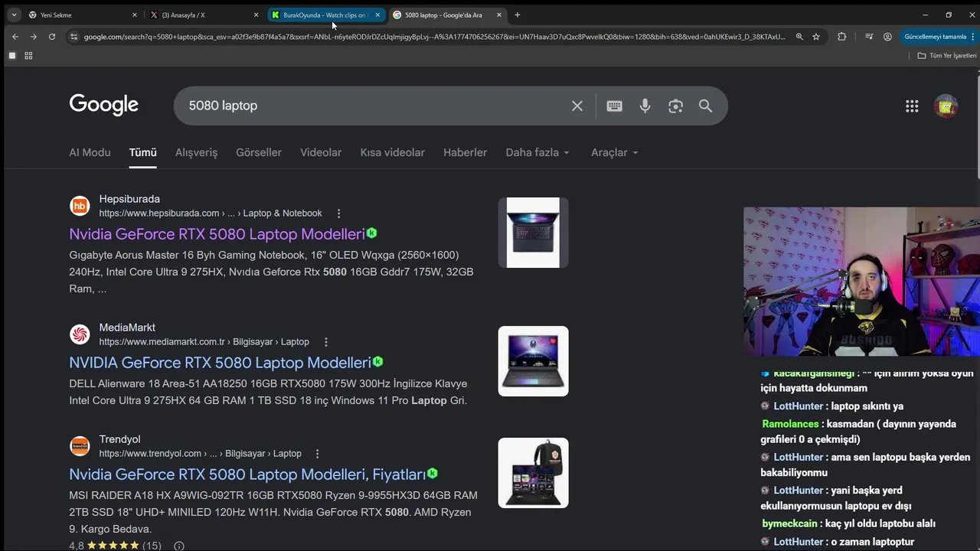980x551 pixels.
Task: Click the Tümü search tab
Action: [x=142, y=152]
